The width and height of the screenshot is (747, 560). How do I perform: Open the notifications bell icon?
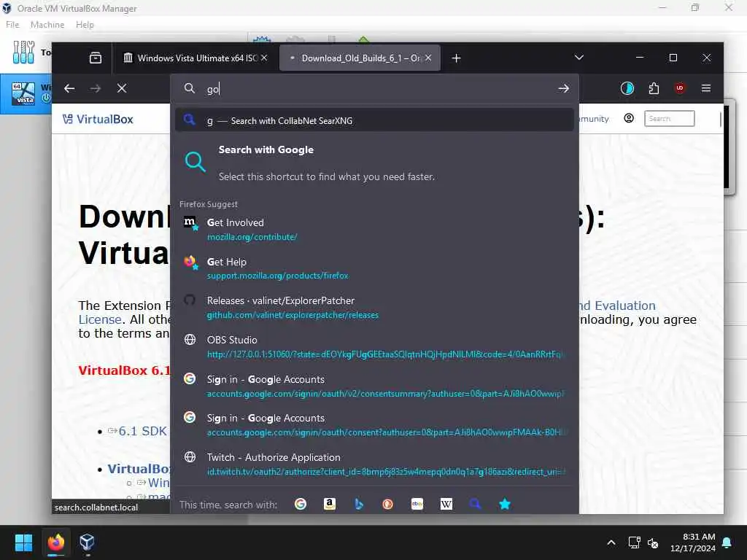[x=727, y=542]
